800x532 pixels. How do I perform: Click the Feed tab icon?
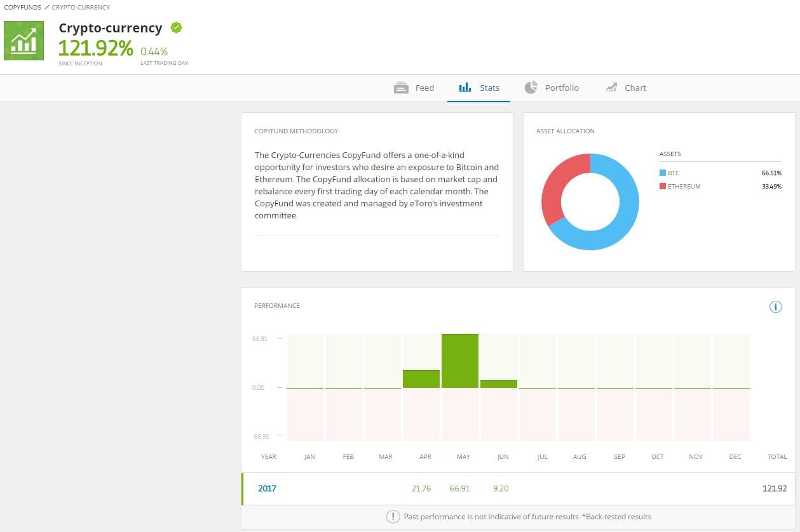click(x=401, y=88)
